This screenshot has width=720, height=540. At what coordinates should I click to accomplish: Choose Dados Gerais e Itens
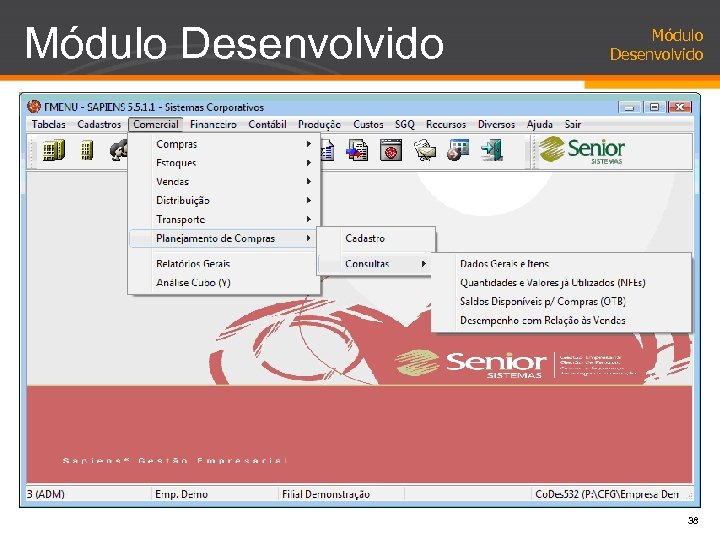tap(561, 264)
